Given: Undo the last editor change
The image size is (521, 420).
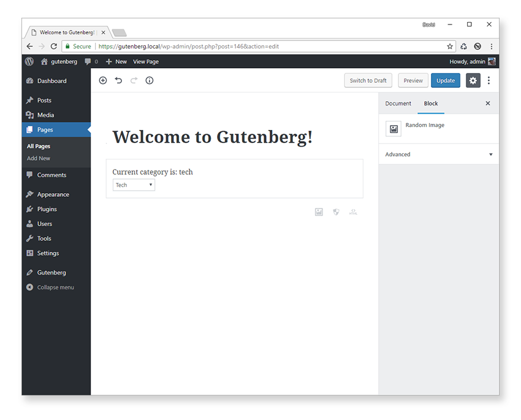Looking at the screenshot, I should (118, 80).
